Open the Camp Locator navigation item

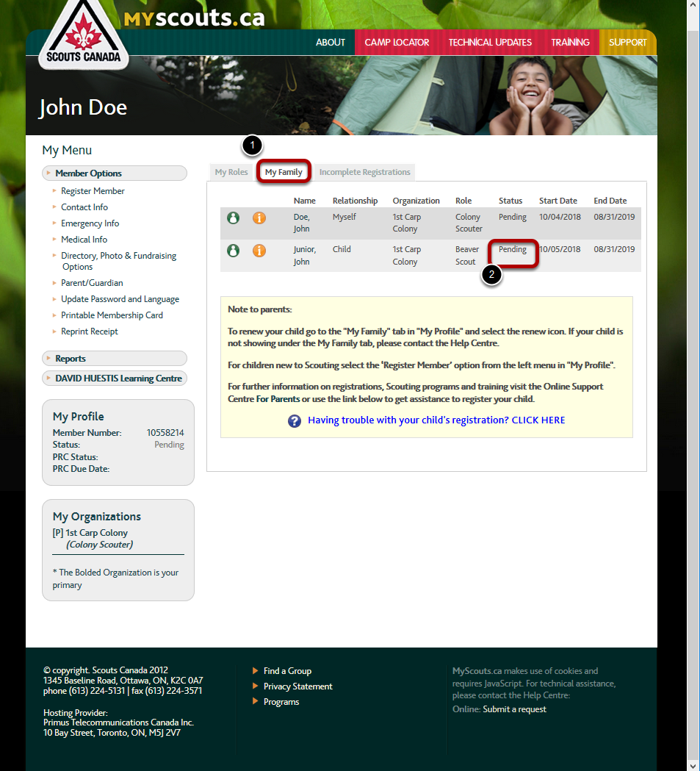point(397,43)
